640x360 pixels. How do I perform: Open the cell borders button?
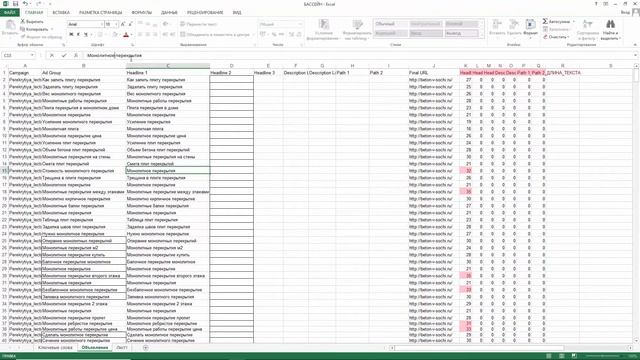click(x=100, y=35)
